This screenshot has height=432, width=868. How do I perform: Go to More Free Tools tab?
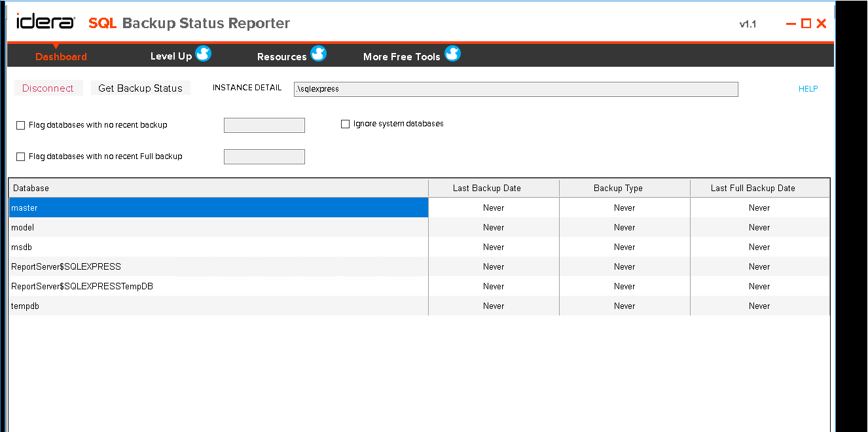(x=401, y=57)
